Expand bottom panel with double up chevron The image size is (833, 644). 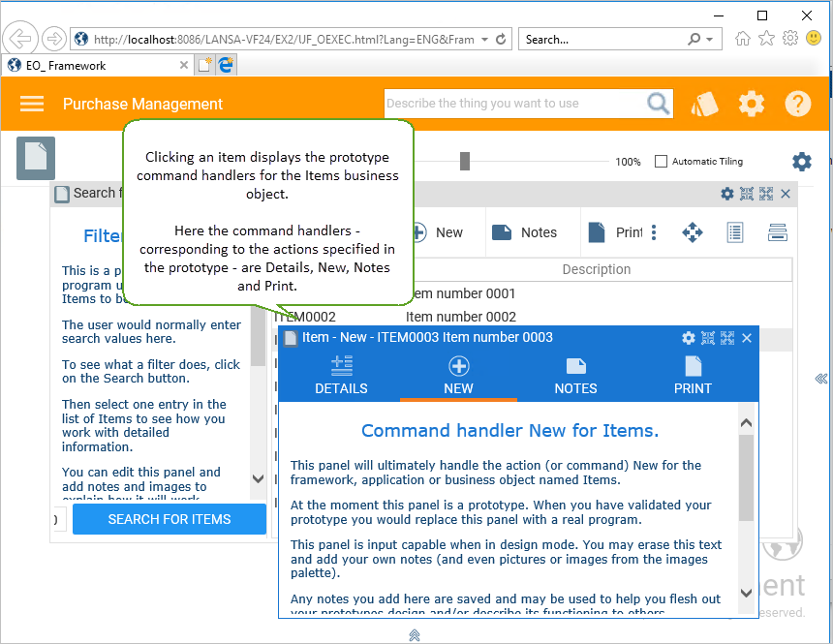415,635
